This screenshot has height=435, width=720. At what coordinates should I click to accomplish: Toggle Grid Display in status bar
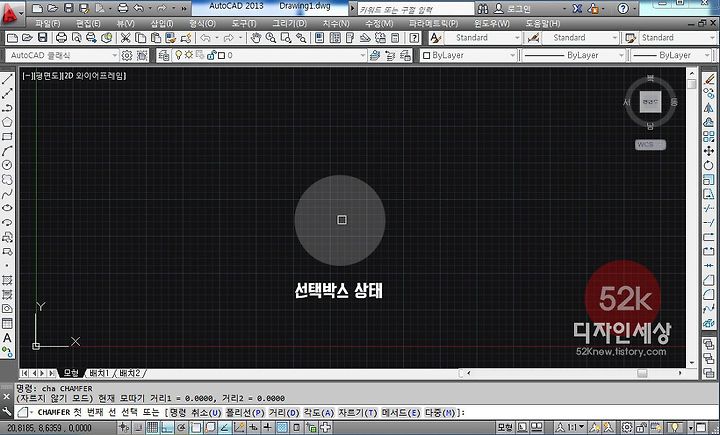pos(152,428)
